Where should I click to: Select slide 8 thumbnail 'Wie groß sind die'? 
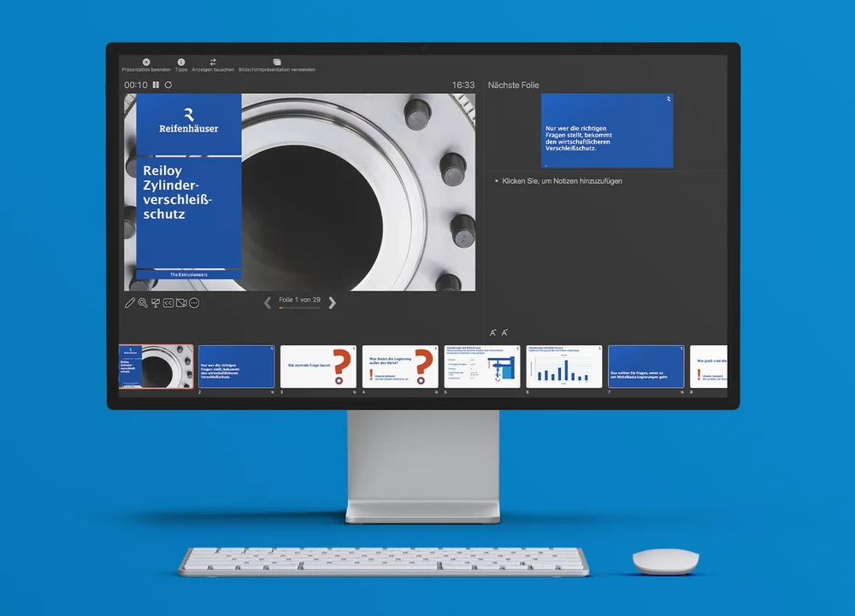click(708, 367)
